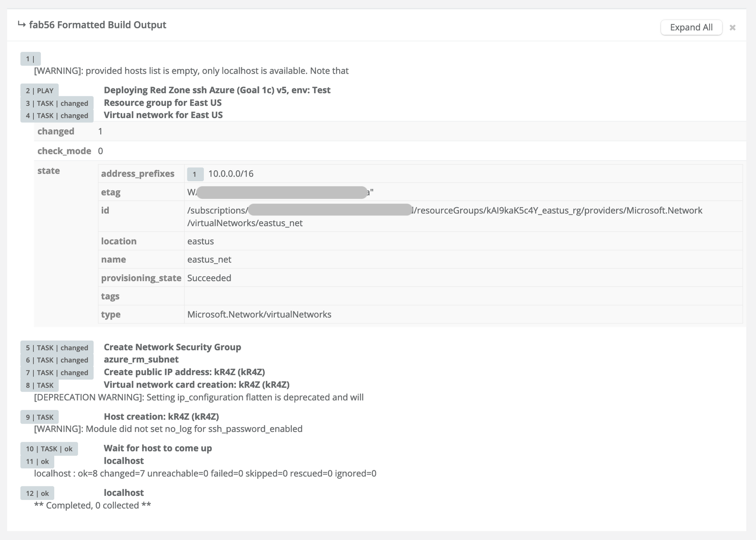Expand task 7 Create public IP address
756x540 pixels.
(x=57, y=372)
